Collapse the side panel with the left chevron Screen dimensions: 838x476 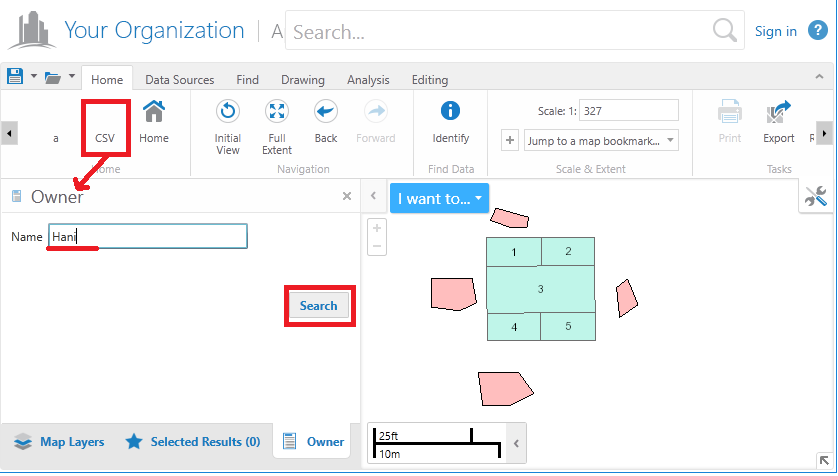373,196
